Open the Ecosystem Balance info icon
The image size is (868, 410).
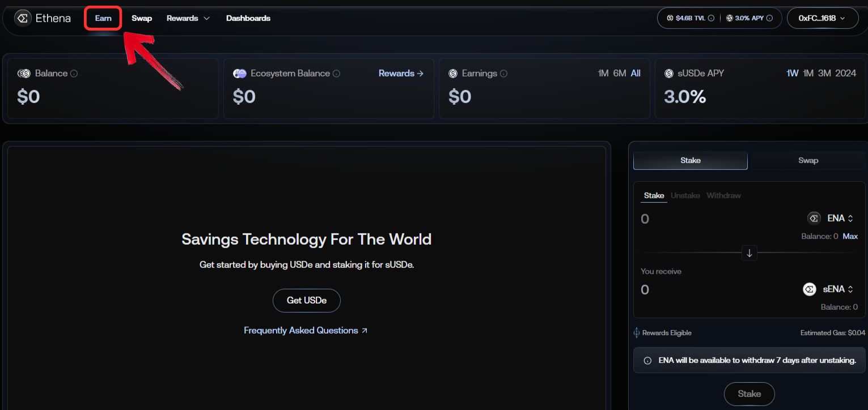point(336,74)
